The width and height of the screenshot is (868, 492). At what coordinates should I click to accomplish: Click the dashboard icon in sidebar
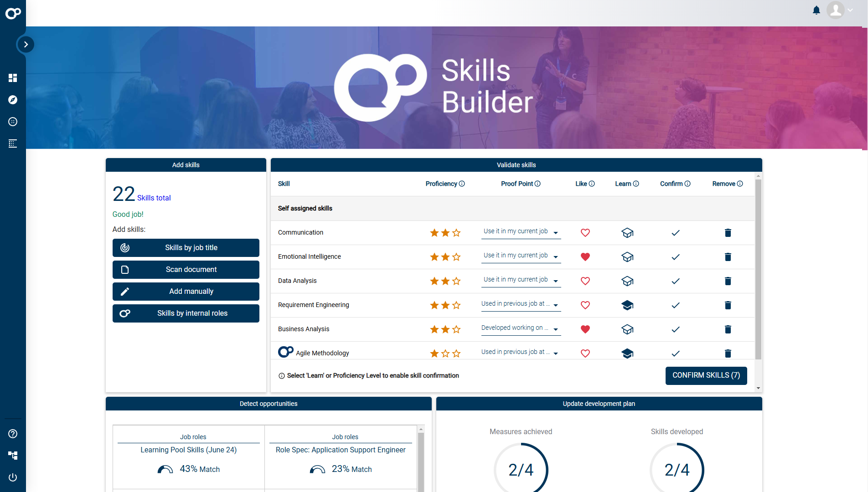13,78
